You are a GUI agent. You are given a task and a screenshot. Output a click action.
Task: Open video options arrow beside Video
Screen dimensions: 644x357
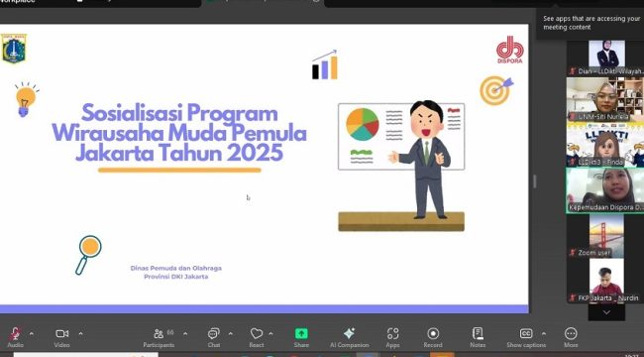[x=80, y=333]
